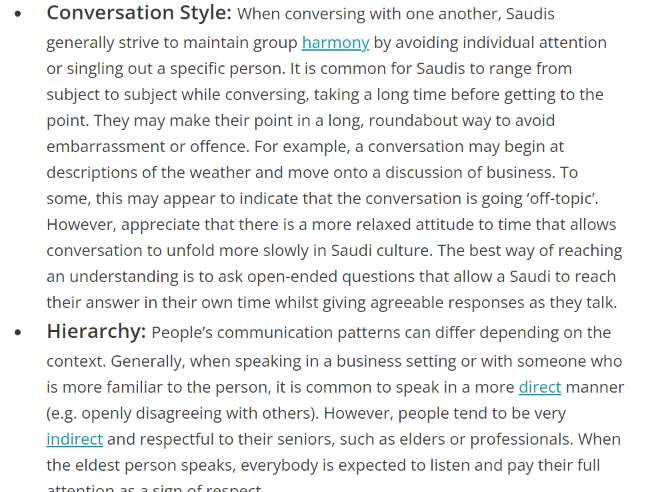Click the quoted phrase 'off-topic'

point(560,198)
